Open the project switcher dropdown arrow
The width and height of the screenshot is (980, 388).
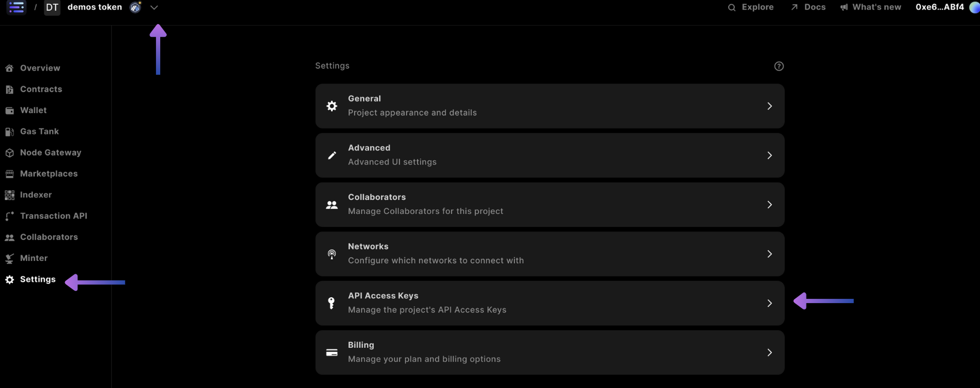154,8
